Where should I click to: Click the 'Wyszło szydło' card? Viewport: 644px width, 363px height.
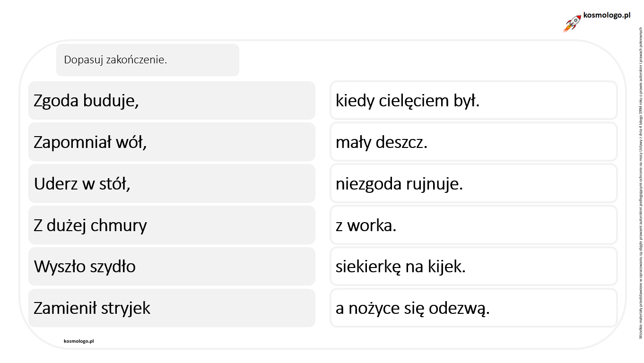pos(172,267)
